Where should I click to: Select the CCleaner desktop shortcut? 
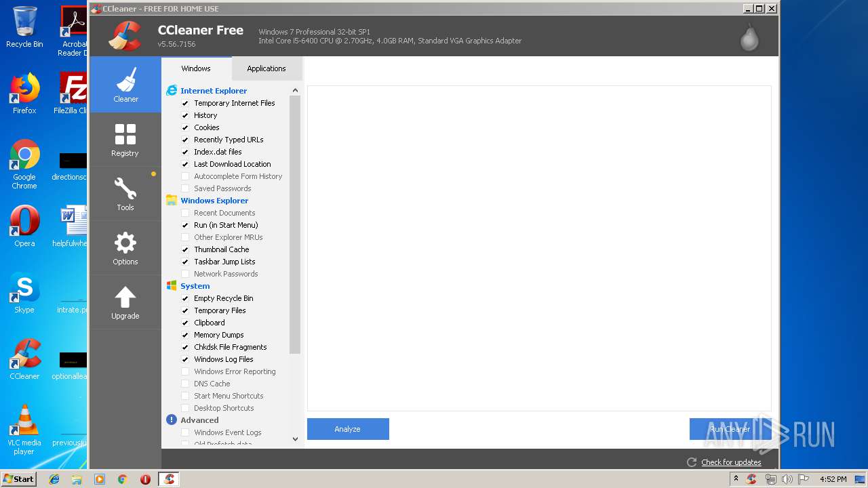[24, 359]
